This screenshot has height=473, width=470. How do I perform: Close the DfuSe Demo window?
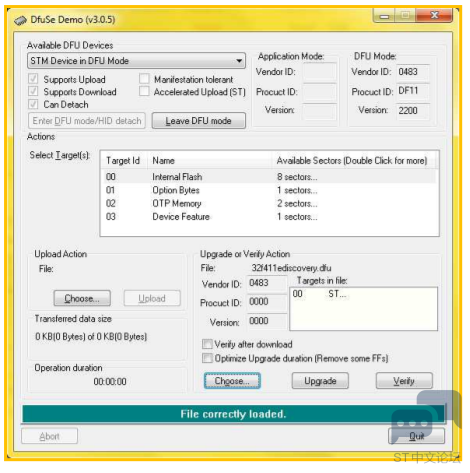[x=434, y=15]
